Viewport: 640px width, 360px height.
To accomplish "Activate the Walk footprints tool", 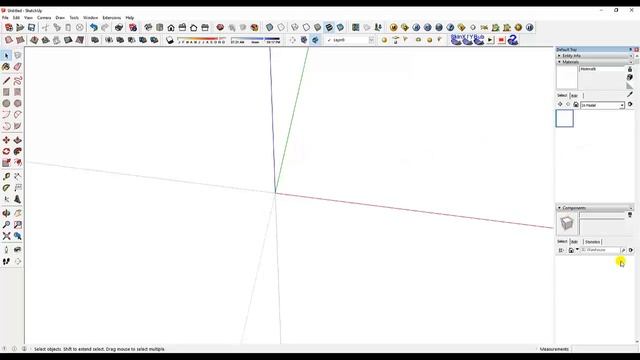I will [x=6, y=261].
